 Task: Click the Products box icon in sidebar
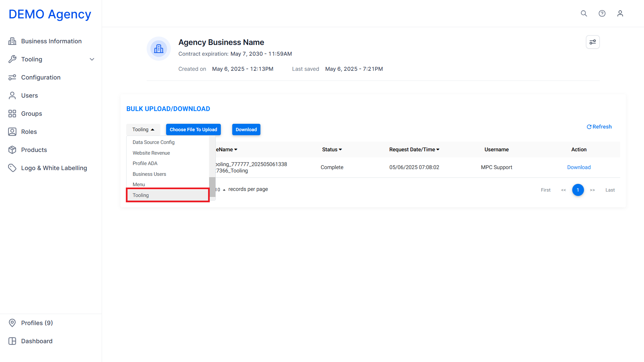(x=12, y=150)
